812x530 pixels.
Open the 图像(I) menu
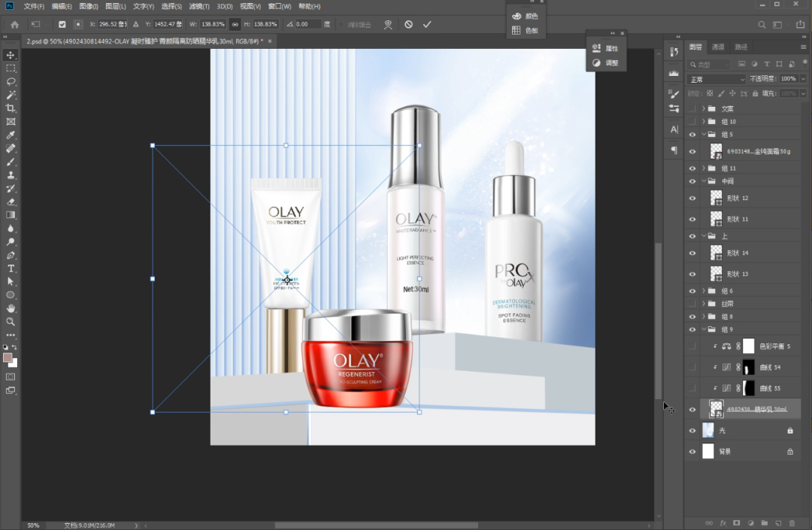click(89, 6)
